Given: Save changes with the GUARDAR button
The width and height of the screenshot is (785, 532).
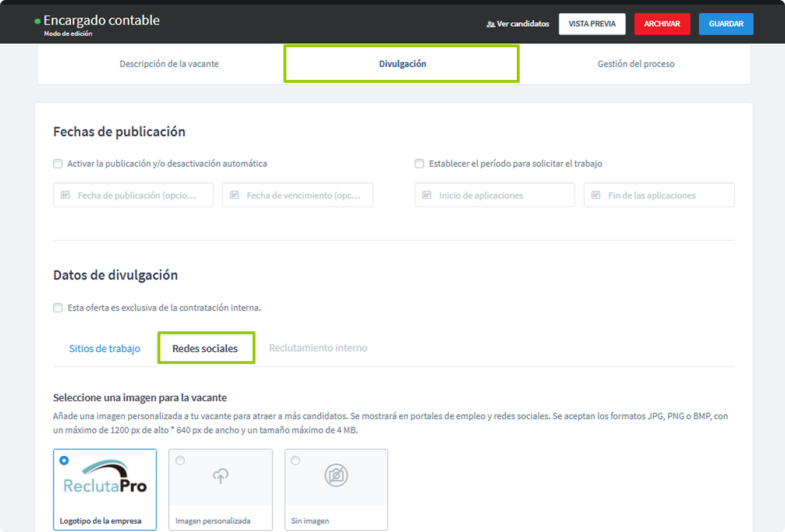Looking at the screenshot, I should tap(726, 24).
